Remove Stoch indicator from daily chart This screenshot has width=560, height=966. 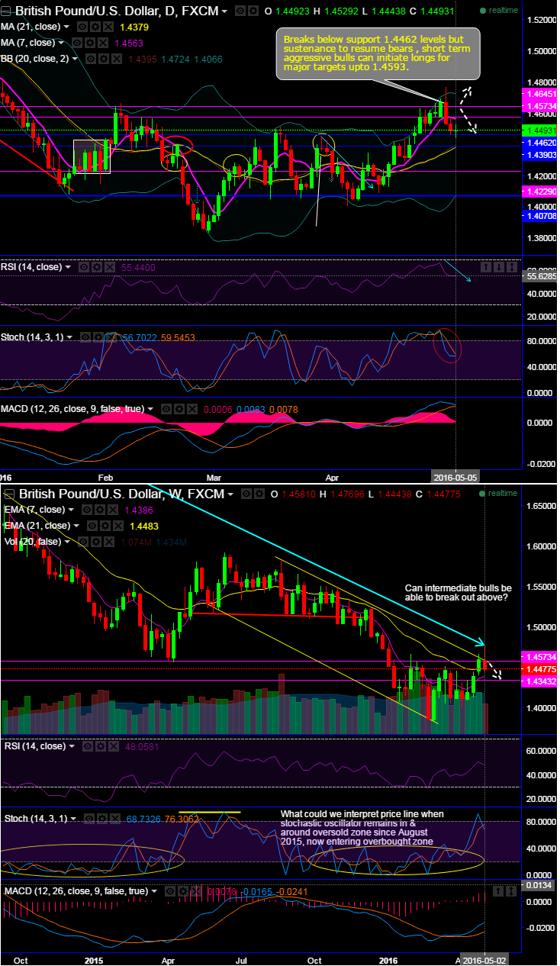(111, 336)
